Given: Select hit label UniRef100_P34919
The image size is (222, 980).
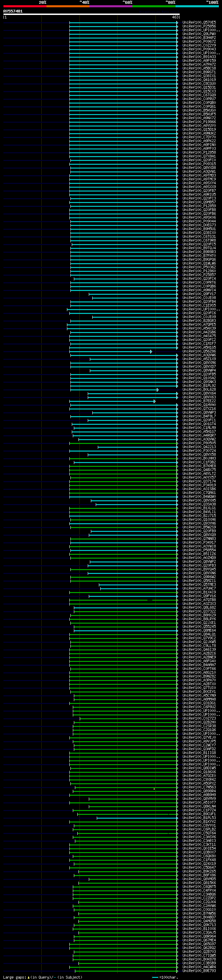Looking at the screenshot, I should pyautogui.click(x=199, y=485).
